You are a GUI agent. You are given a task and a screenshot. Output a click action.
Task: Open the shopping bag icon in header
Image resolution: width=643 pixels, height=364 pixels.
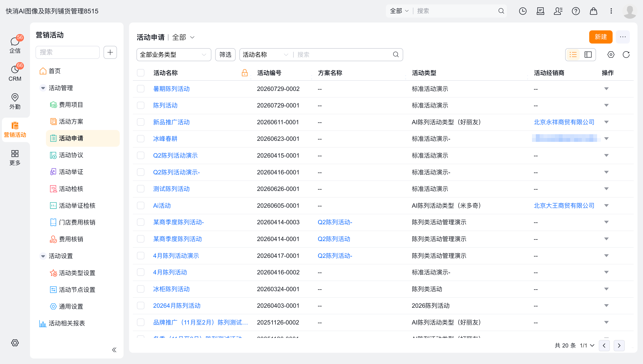click(x=593, y=11)
